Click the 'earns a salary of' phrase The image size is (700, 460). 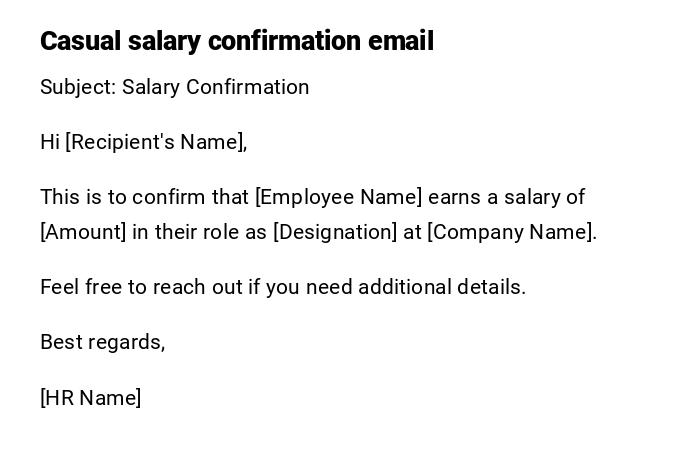[506, 197]
